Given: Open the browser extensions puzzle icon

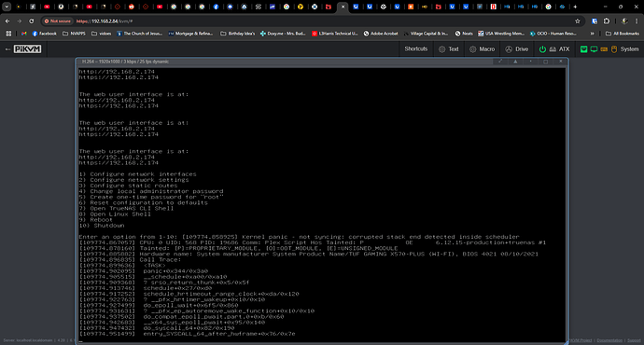Looking at the screenshot, I should pos(607,21).
